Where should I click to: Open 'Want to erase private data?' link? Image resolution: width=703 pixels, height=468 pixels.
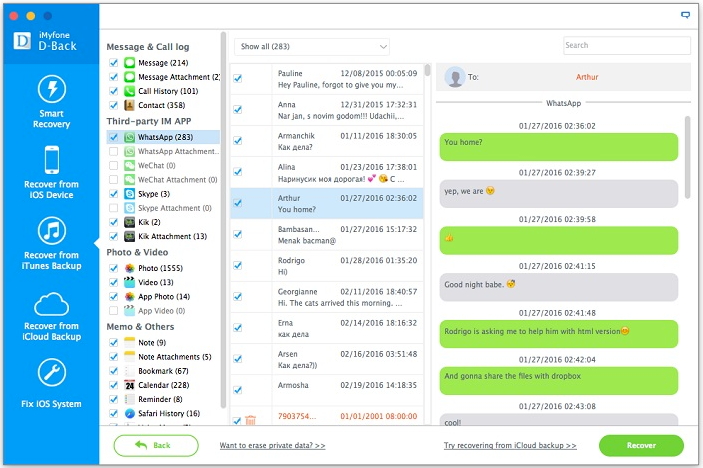click(x=272, y=445)
